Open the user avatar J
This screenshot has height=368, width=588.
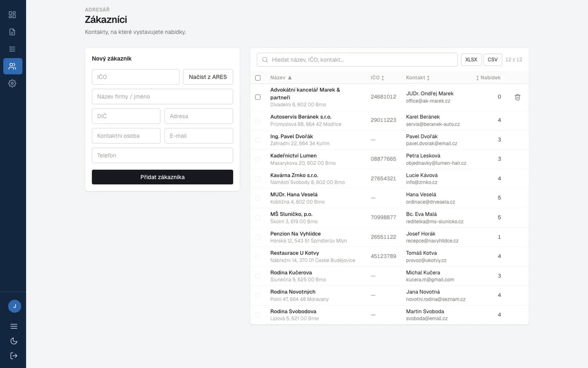(15, 306)
